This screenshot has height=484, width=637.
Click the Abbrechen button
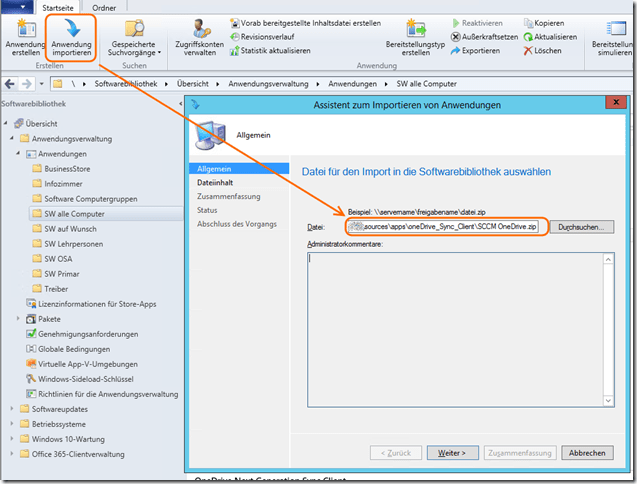coord(586,452)
